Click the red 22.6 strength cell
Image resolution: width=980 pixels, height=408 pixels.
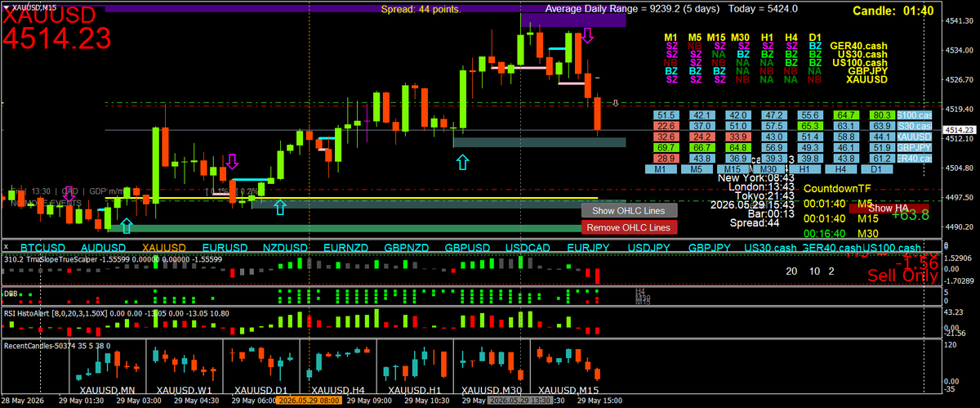pyautogui.click(x=666, y=126)
